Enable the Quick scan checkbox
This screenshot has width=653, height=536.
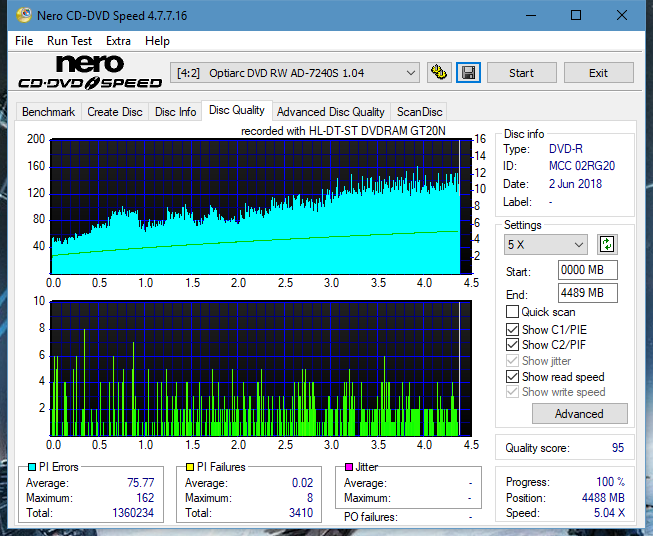512,312
